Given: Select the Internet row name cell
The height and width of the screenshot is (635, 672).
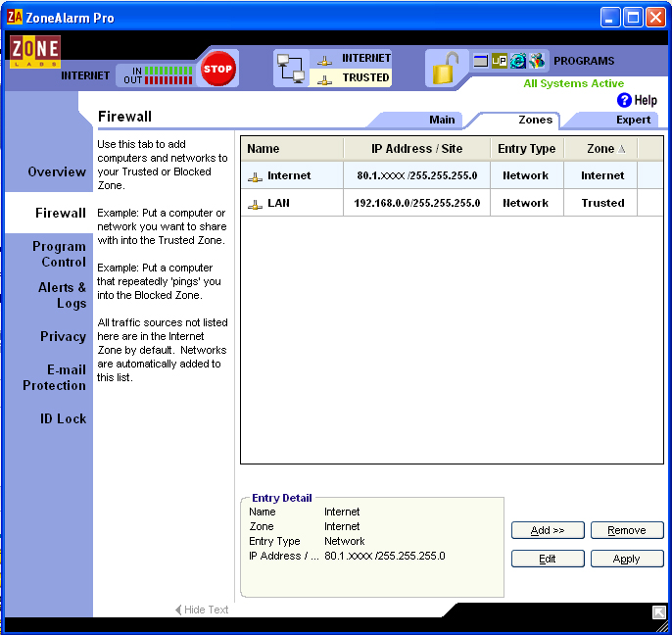Looking at the screenshot, I should coord(292,175).
